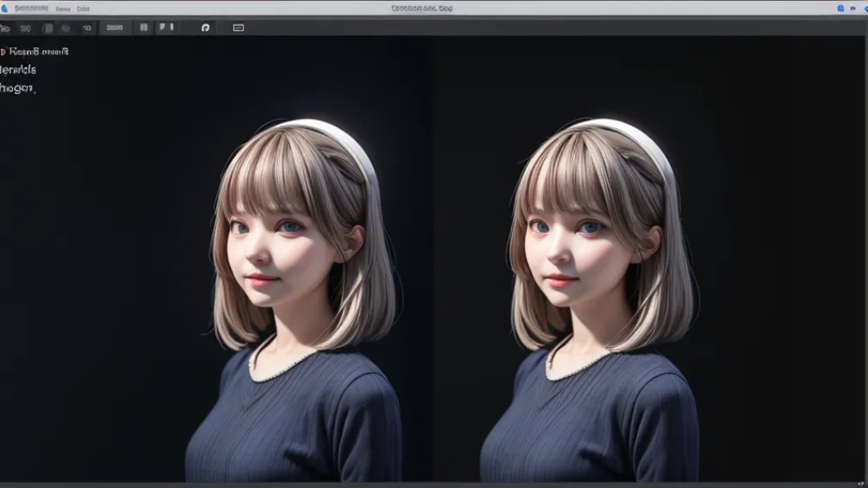Select the split two-bar view icon
868x488 pixels.
[167, 28]
